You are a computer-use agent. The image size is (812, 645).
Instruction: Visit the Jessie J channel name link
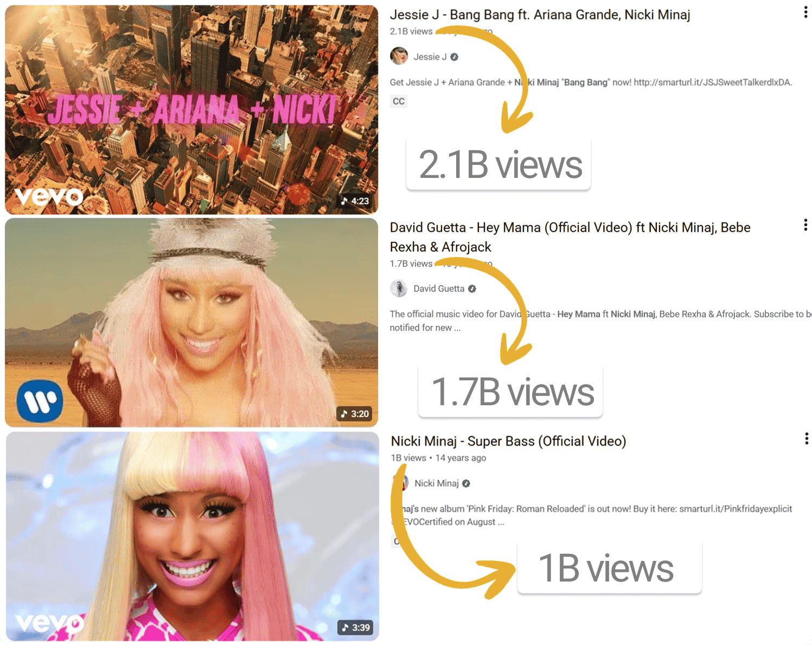tap(430, 57)
